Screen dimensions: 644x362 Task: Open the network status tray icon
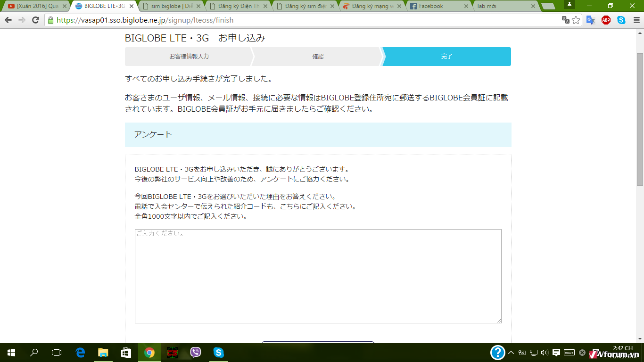coord(534,353)
